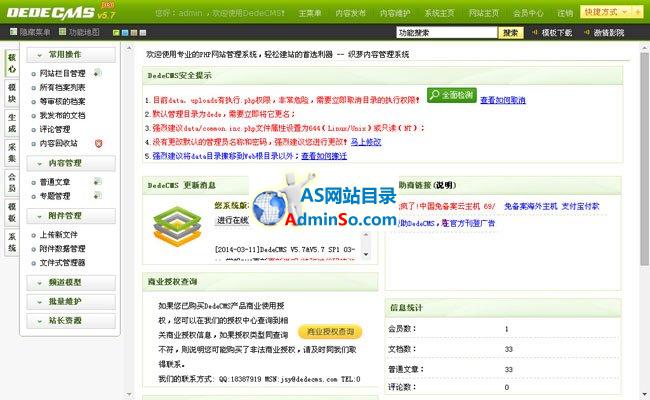The image size is (650, 400).
Task: Click the yellow 商业授权查询 button
Action: point(330,332)
